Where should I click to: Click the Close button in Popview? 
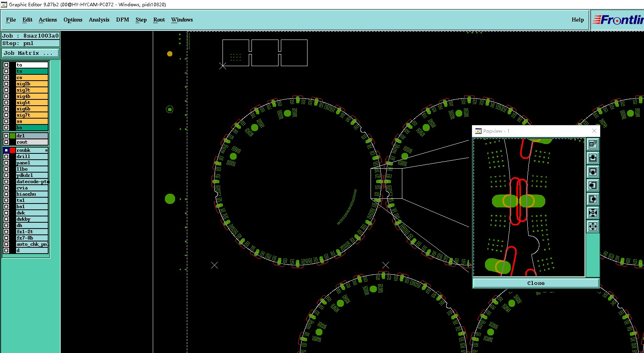click(x=536, y=283)
